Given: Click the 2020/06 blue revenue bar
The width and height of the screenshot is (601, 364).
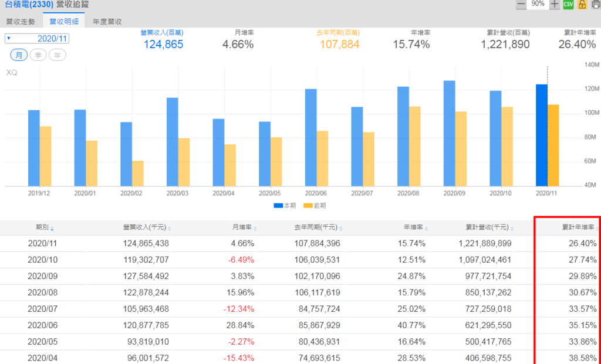Looking at the screenshot, I should point(311,138).
